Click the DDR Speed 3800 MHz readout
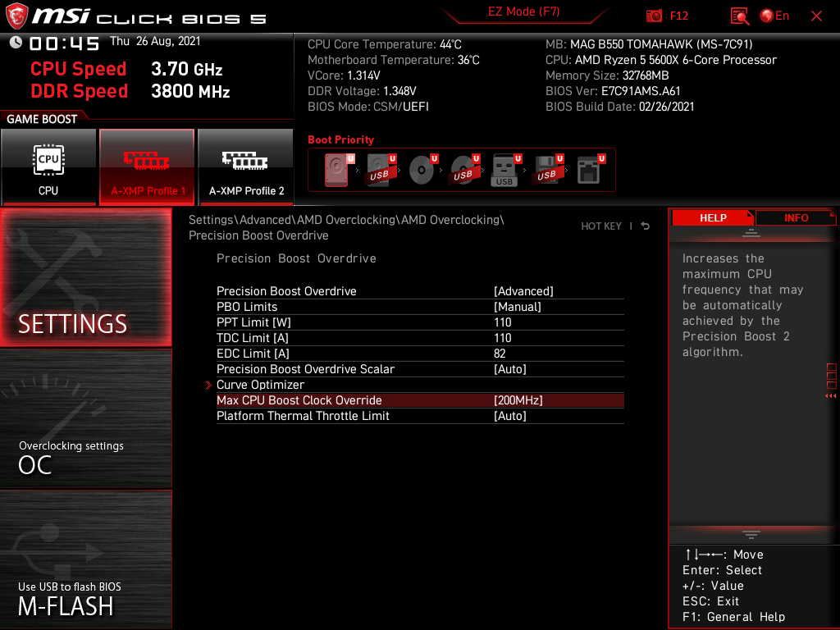 (x=130, y=91)
